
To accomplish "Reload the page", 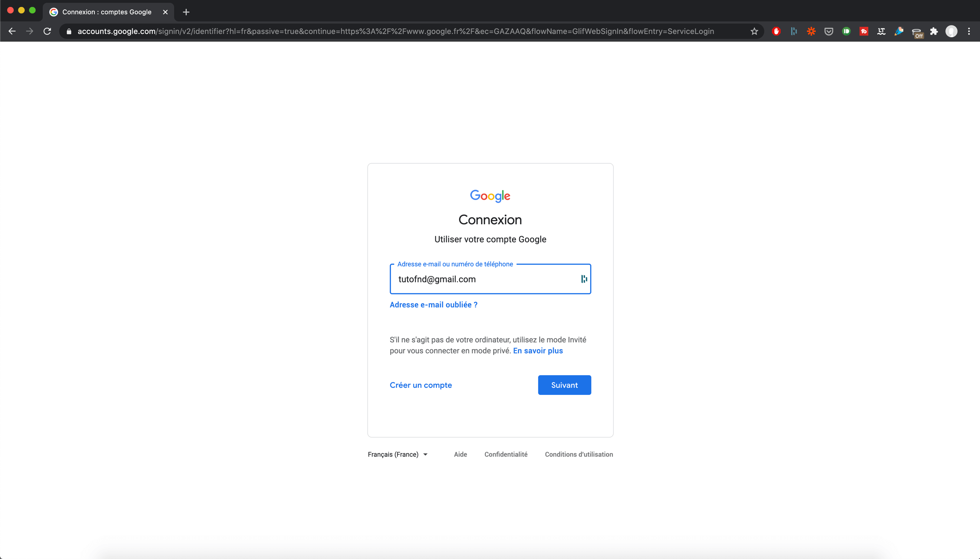I will 47,31.
